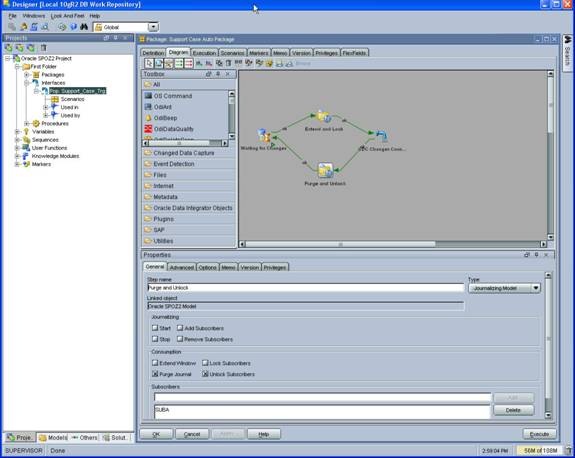
Task: Enable the Stop journalizing checkbox
Action: (x=155, y=339)
